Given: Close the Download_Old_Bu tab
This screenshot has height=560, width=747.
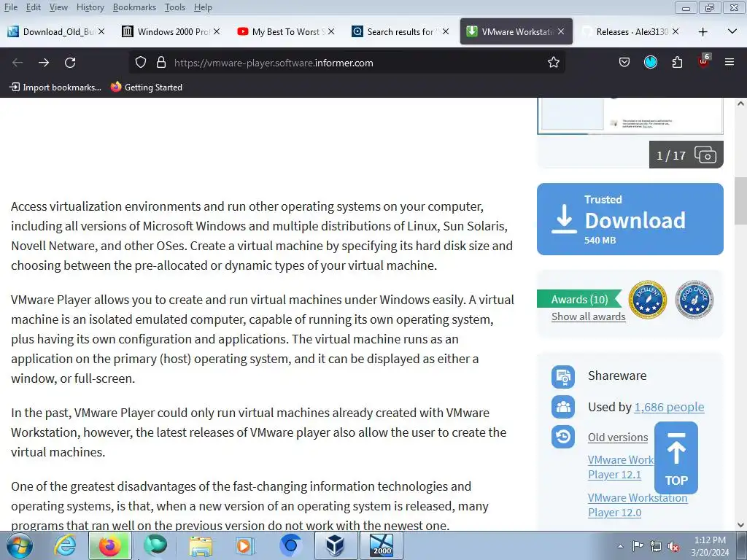Looking at the screenshot, I should 101,31.
